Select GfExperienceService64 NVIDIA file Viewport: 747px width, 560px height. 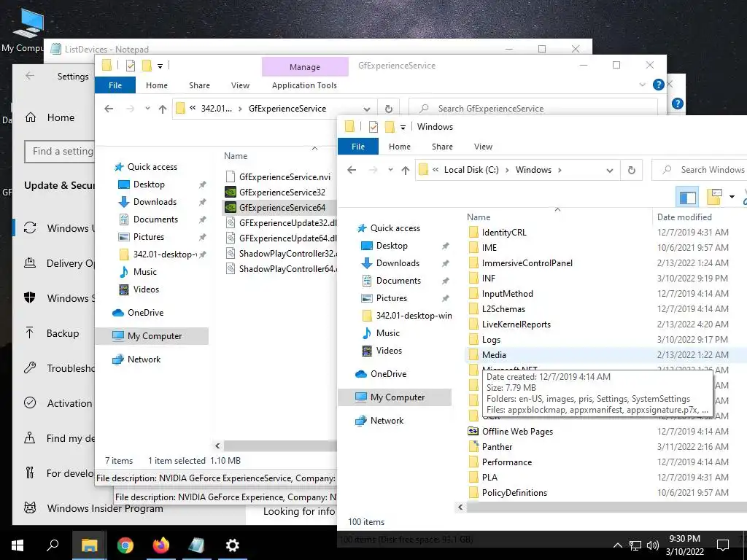[282, 208]
